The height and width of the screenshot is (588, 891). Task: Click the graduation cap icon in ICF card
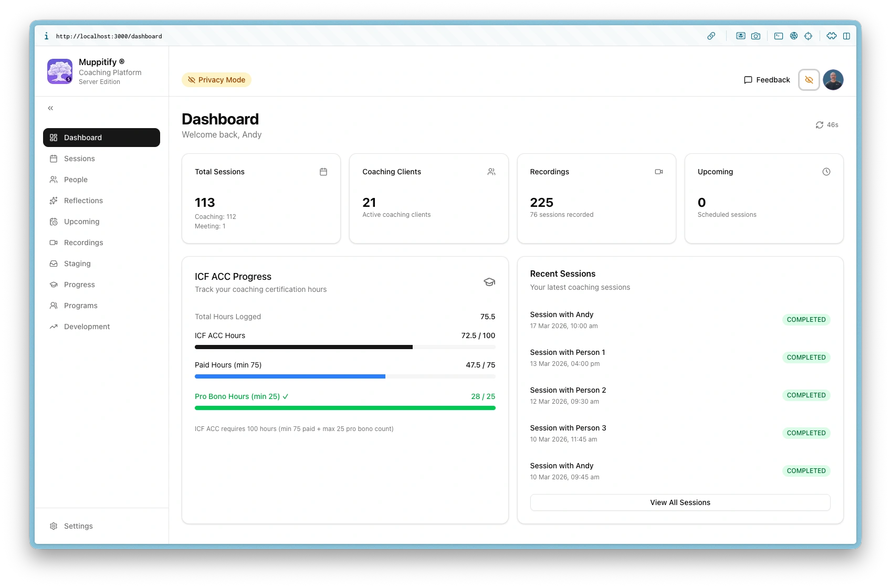(489, 282)
